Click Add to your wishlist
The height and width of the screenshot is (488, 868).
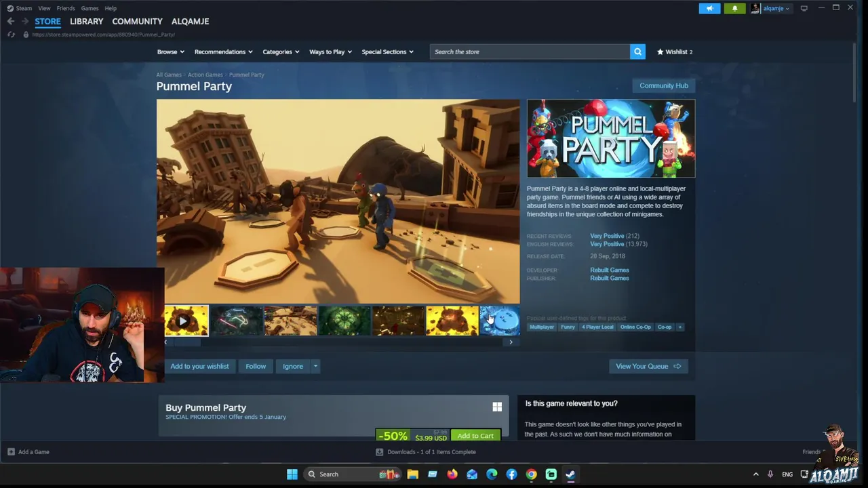pos(199,366)
